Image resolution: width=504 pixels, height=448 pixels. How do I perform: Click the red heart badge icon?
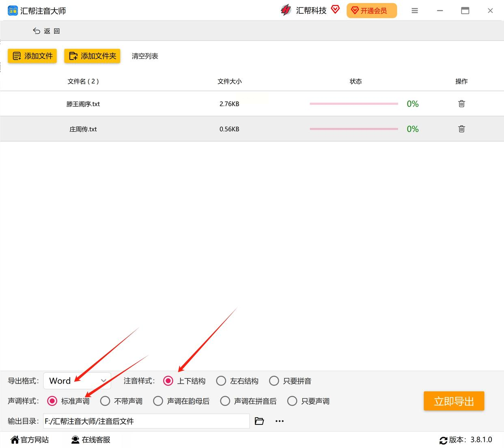pos(335,9)
